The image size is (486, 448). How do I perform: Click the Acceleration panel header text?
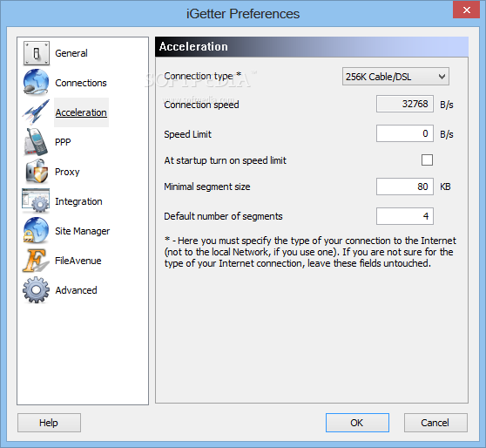[x=193, y=46]
